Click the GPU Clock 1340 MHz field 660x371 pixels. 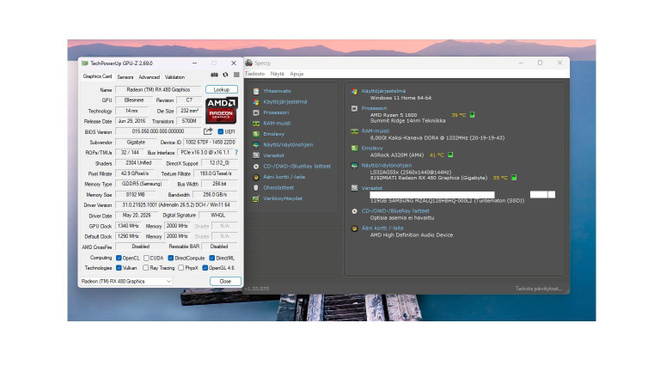point(128,226)
